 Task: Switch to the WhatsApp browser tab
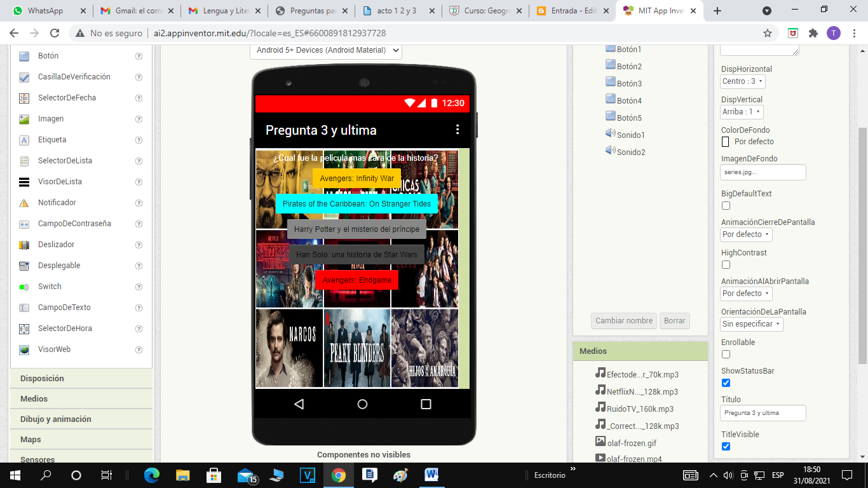46,11
